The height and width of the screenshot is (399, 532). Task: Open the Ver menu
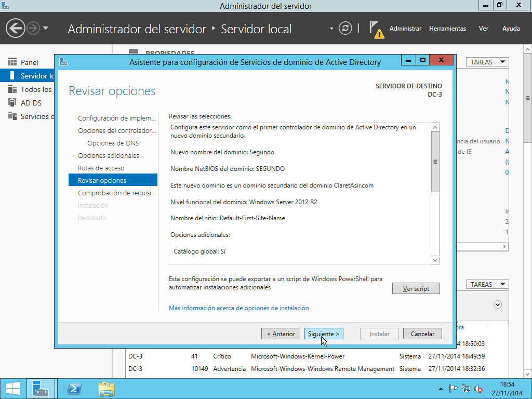click(x=484, y=29)
